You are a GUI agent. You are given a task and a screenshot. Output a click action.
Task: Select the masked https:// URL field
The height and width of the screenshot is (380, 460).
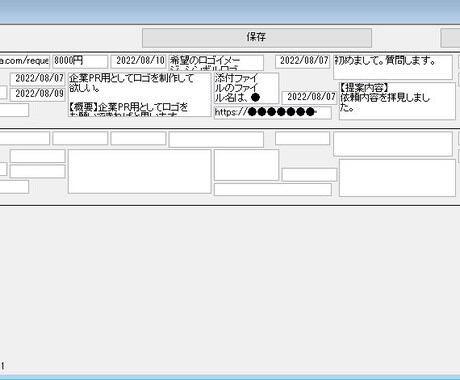point(273,113)
